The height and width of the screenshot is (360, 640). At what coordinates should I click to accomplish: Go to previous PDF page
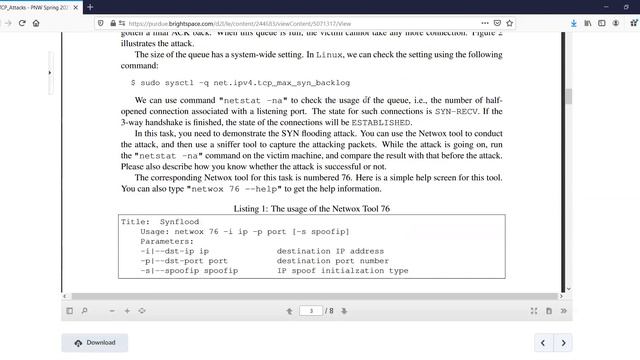(289, 311)
